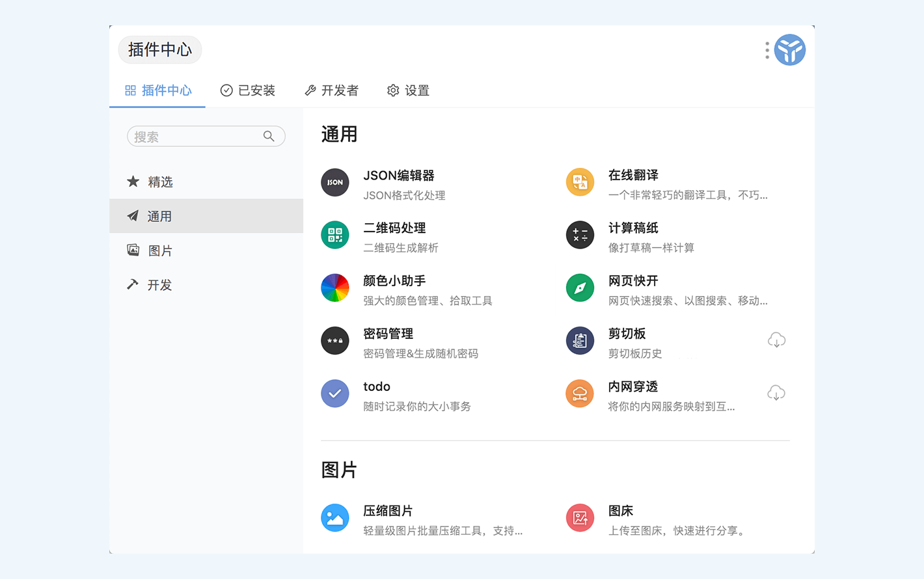Open the 在线翻译 translate icon

pos(580,183)
